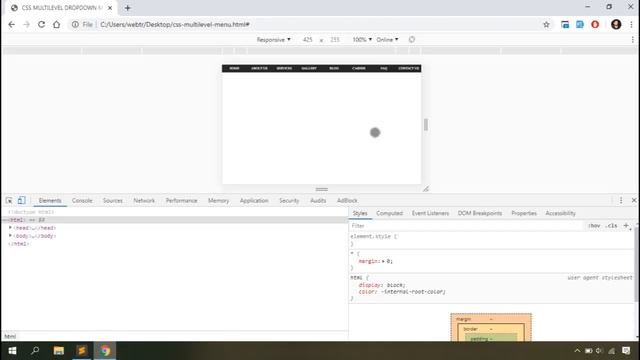Click the browser forward arrow
The width and height of the screenshot is (640, 360).
pos(27,24)
